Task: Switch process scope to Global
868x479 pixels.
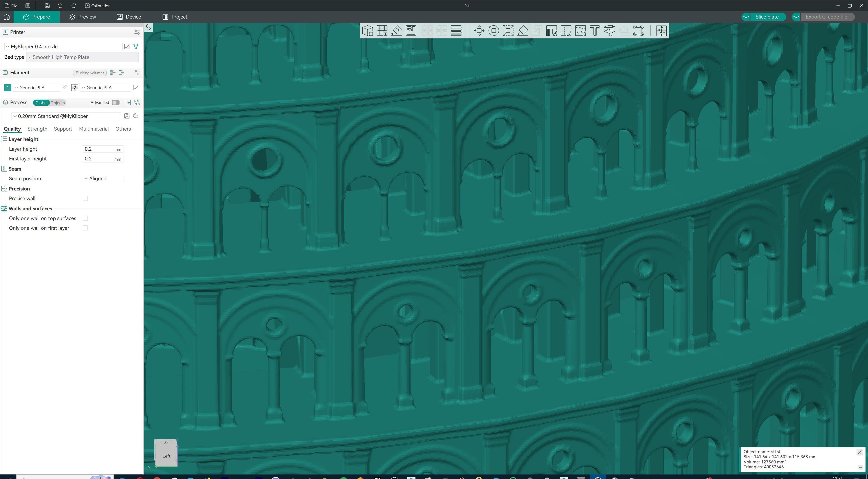Action: (41, 103)
